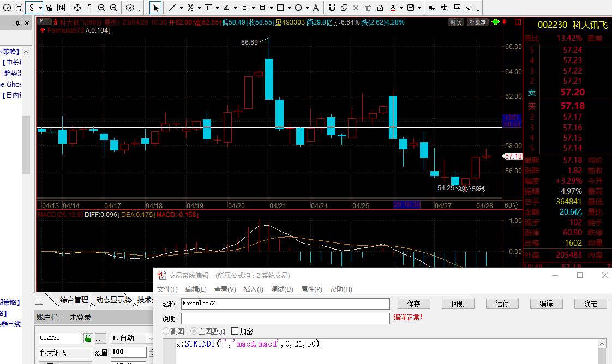
Task: Click the 回测 backtest button
Action: pos(458,304)
